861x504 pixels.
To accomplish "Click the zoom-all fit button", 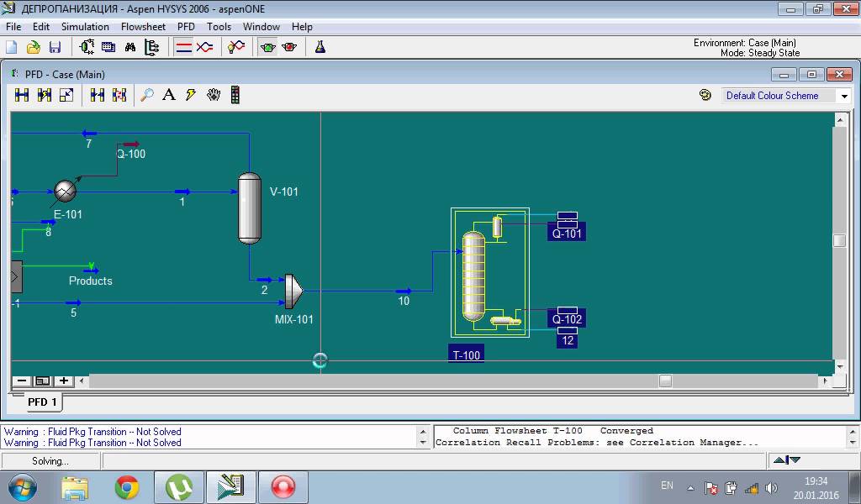I will pos(42,381).
